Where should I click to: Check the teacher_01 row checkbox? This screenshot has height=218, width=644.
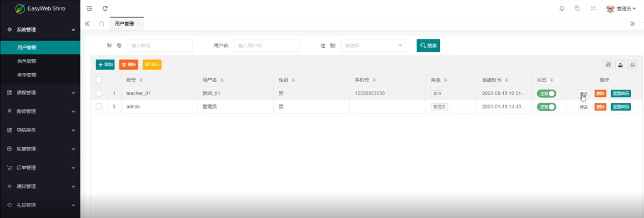98,93
